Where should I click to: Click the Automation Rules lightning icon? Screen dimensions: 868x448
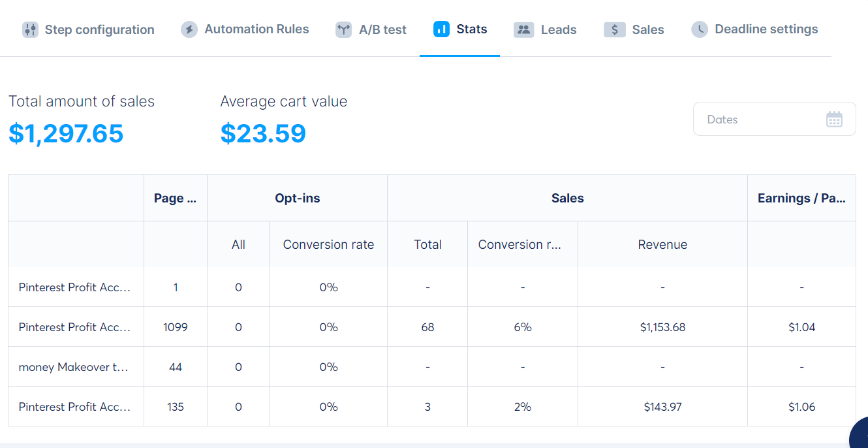(189, 29)
